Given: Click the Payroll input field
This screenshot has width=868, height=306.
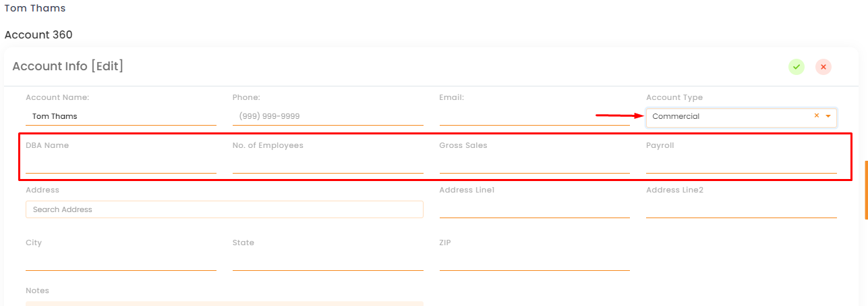Looking at the screenshot, I should point(741,165).
